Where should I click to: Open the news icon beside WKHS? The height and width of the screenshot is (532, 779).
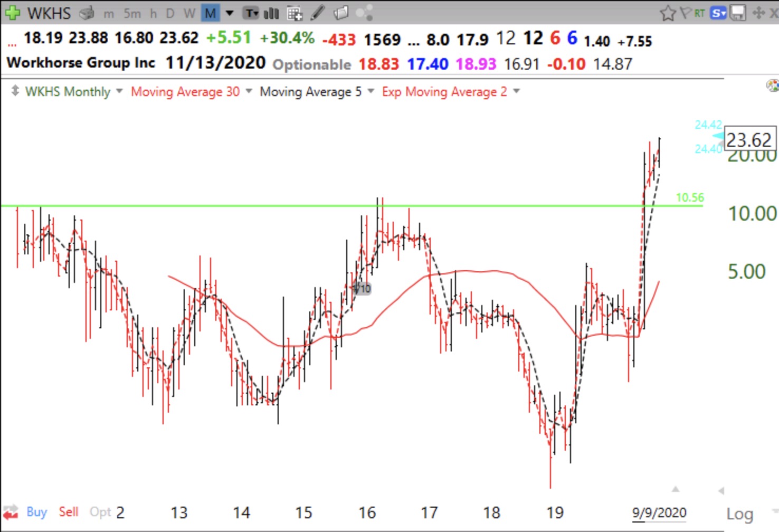pyautogui.click(x=87, y=13)
